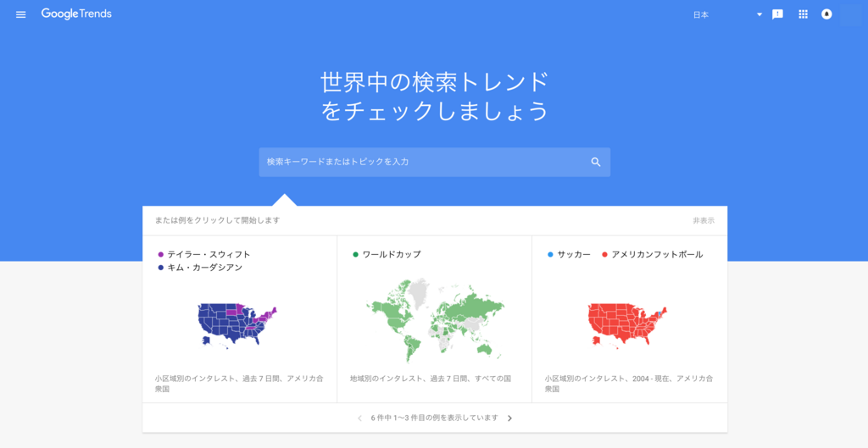Click the 6 件中 1〜3 件目 pagination text
Screen dimensions: 868x448
pos(435,418)
